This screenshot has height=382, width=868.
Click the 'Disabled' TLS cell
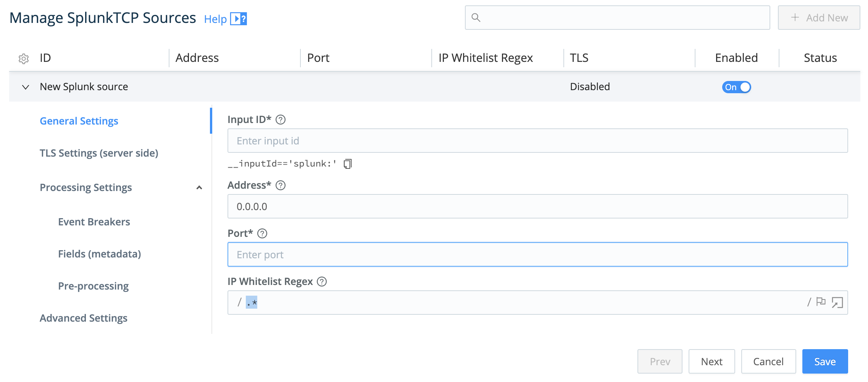coord(590,87)
